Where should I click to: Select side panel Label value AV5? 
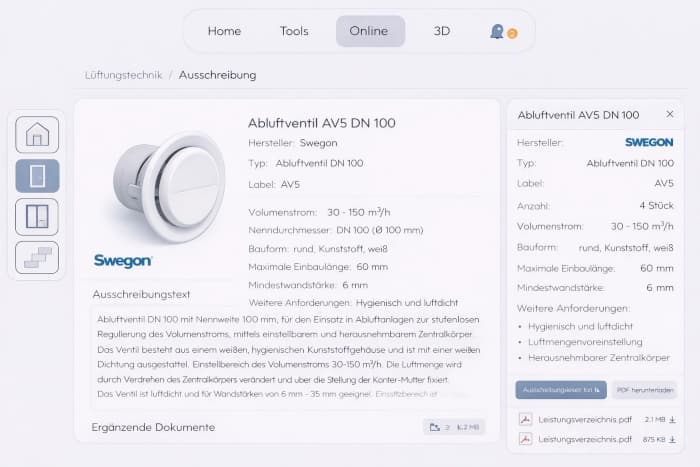664,183
